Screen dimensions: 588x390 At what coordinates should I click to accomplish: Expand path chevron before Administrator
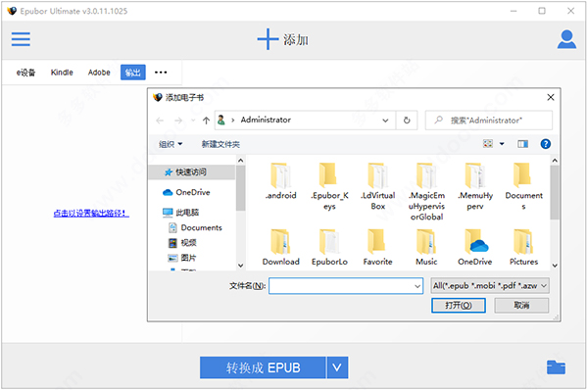(233, 120)
